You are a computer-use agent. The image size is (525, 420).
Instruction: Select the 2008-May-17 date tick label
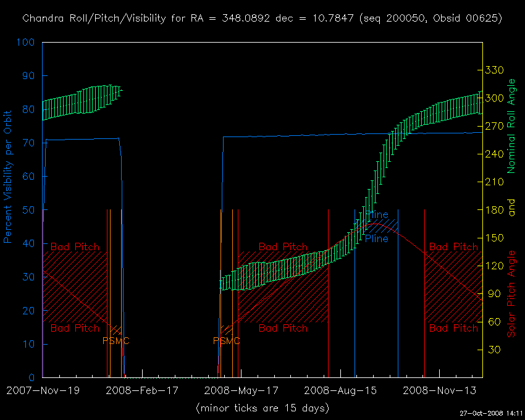click(241, 390)
